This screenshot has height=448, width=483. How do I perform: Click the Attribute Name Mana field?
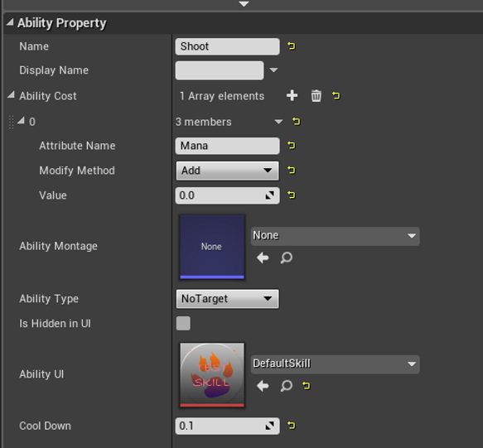coord(227,146)
